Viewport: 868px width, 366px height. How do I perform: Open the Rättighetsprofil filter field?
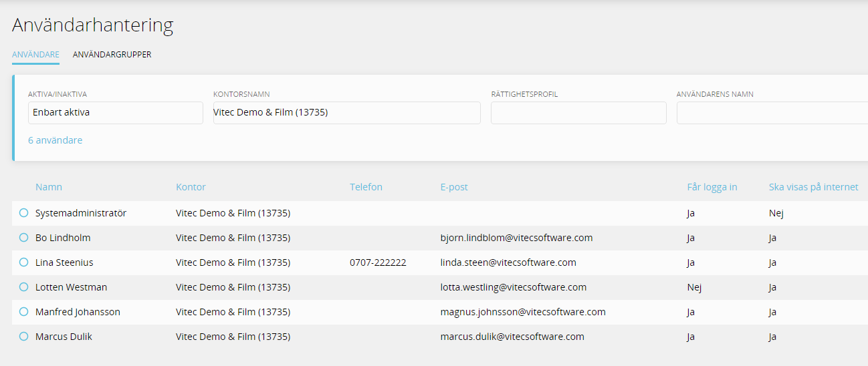pos(578,113)
